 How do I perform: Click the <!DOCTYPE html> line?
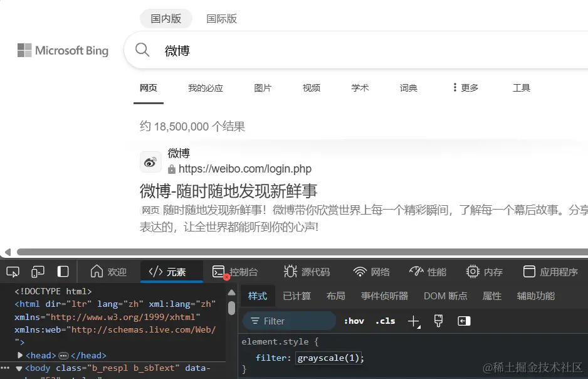click(53, 291)
